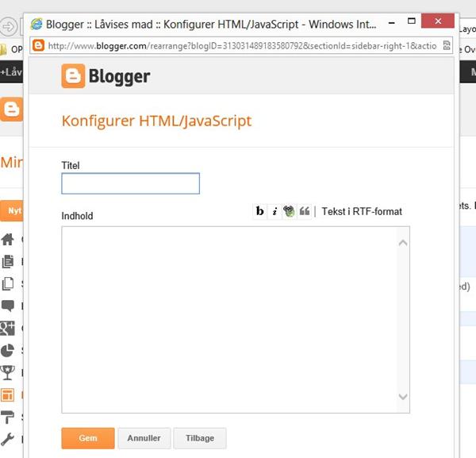
Task: Open the Pages icon in sidebar
Action: click(x=8, y=283)
